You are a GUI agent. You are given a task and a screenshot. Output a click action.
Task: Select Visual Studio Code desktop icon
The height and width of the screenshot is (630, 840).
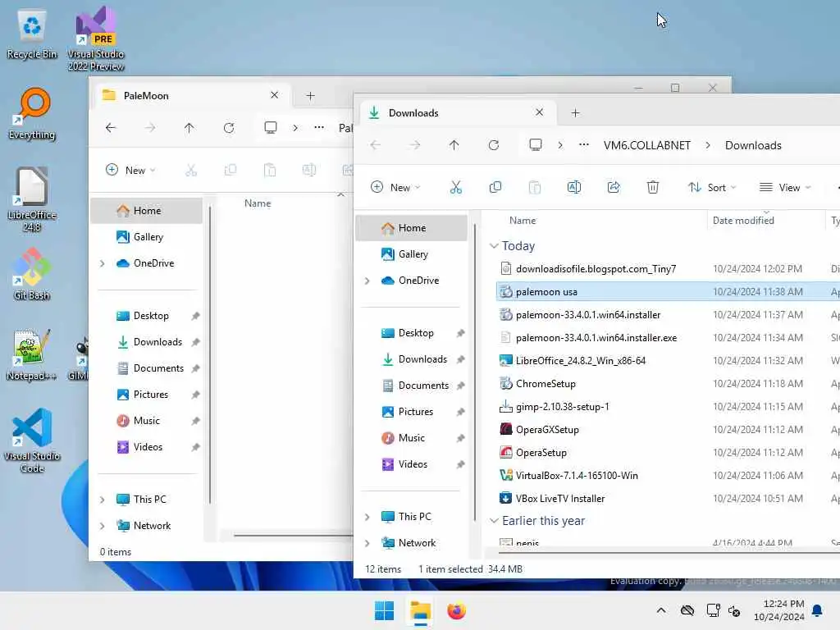[32, 441]
